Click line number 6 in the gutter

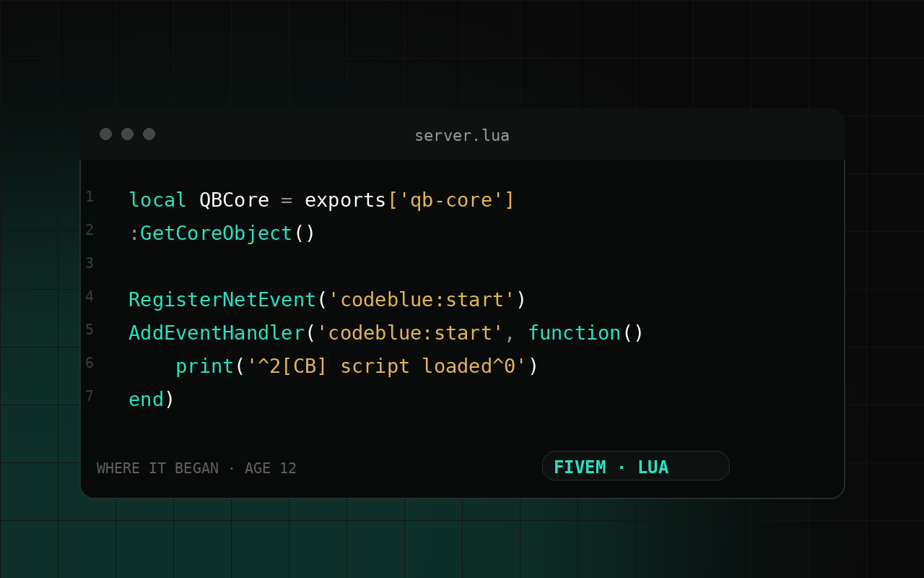point(90,363)
